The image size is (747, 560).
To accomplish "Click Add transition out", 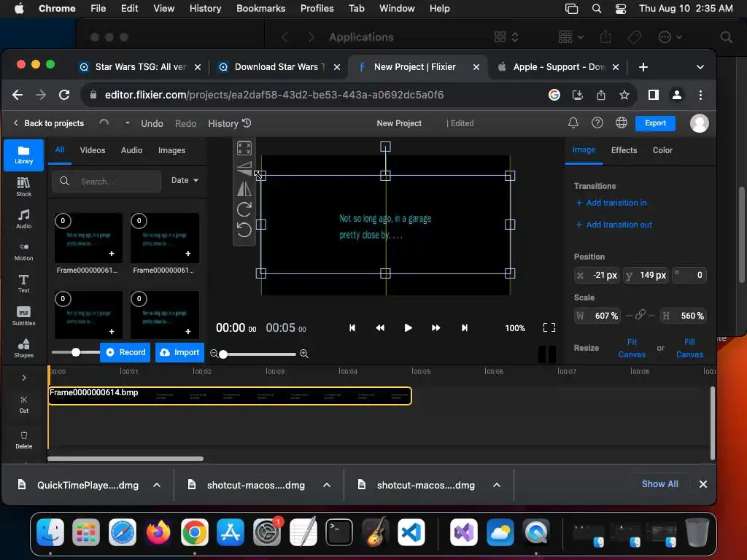I will (614, 225).
